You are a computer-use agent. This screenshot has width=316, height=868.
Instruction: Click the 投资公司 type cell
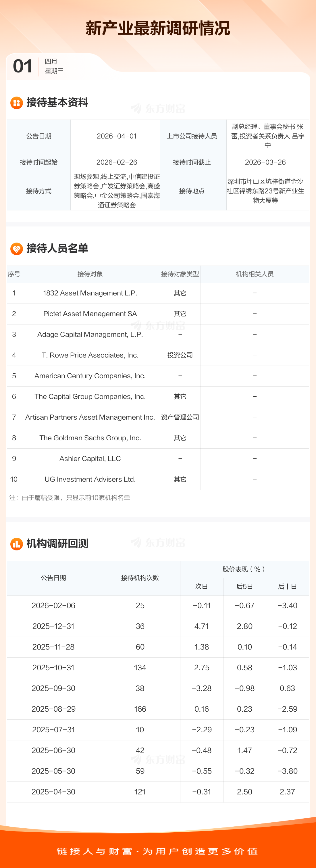coord(180,355)
